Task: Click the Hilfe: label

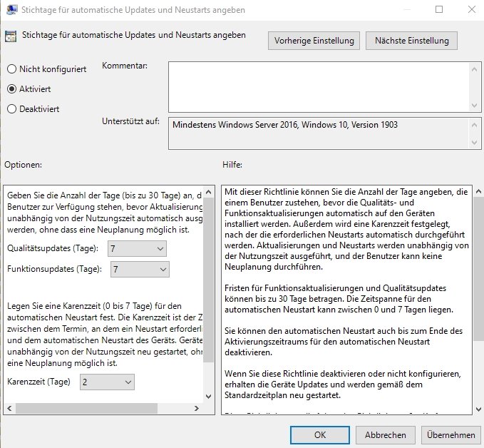Action: coord(232,165)
